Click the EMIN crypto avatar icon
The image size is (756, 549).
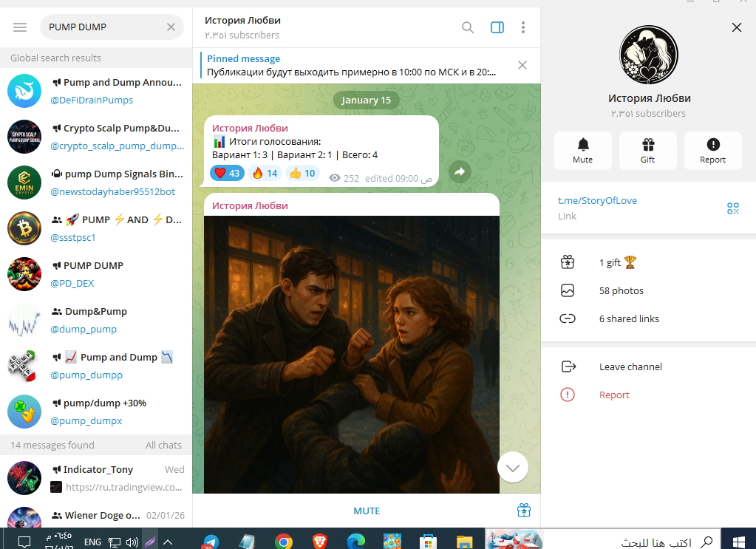pyautogui.click(x=24, y=183)
